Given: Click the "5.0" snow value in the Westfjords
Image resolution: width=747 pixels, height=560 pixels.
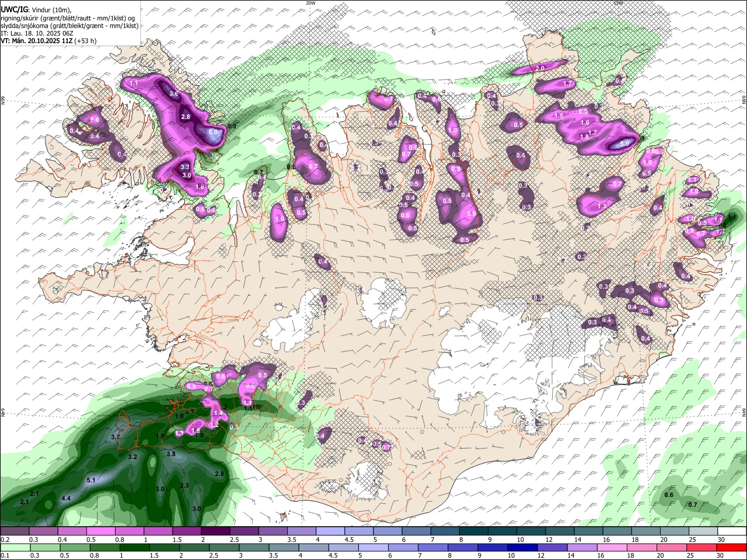Looking at the screenshot, I should click(x=213, y=132).
